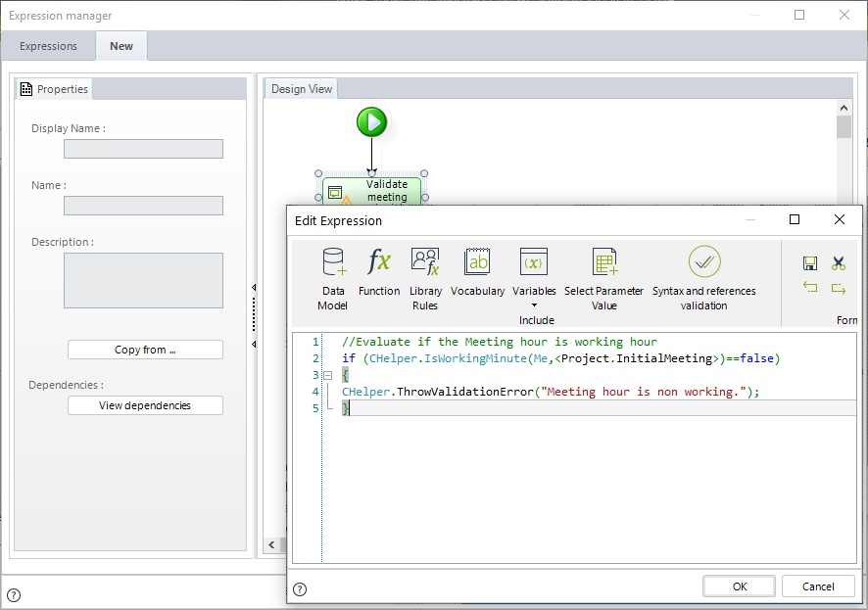Click the "Meeting hour is non working." string

643,392
